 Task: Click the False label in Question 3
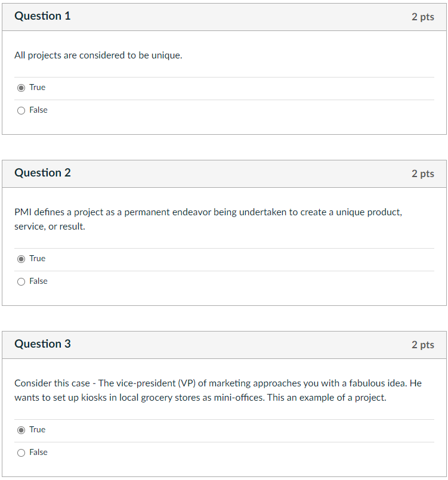coord(38,452)
